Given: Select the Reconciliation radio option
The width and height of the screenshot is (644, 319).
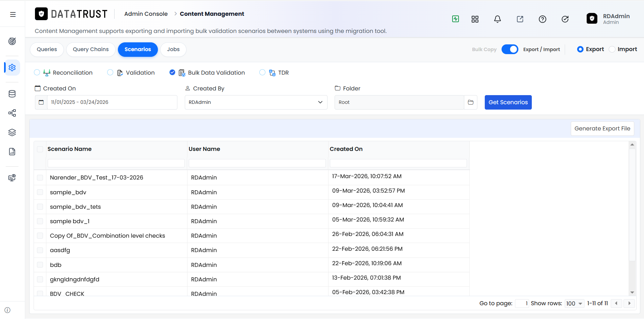Looking at the screenshot, I should pos(37,72).
